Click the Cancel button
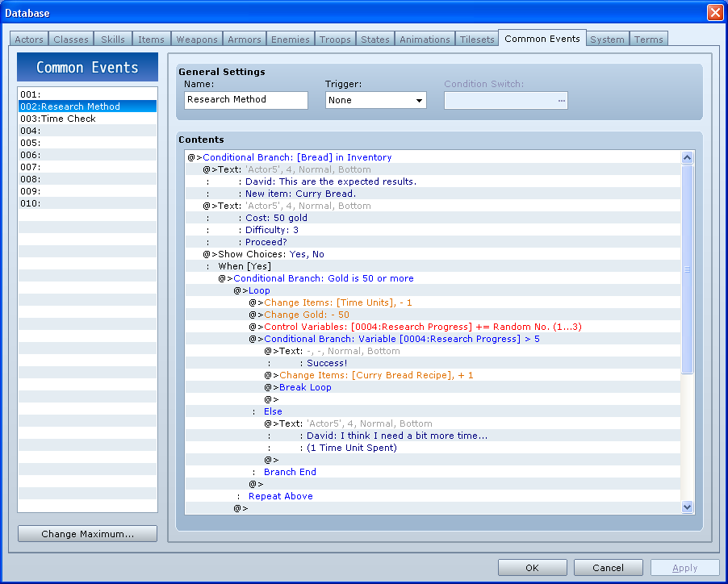This screenshot has width=728, height=584. coord(608,568)
